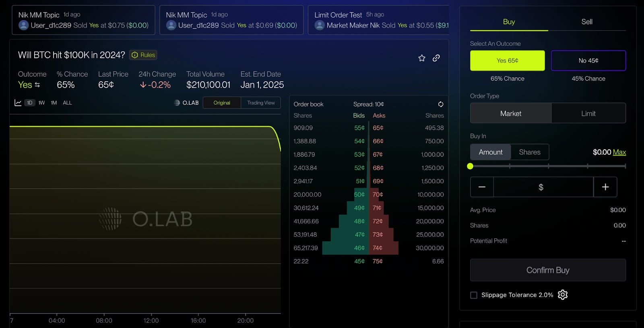644x328 pixels.
Task: Select the No 45¢ outcome
Action: [588, 60]
